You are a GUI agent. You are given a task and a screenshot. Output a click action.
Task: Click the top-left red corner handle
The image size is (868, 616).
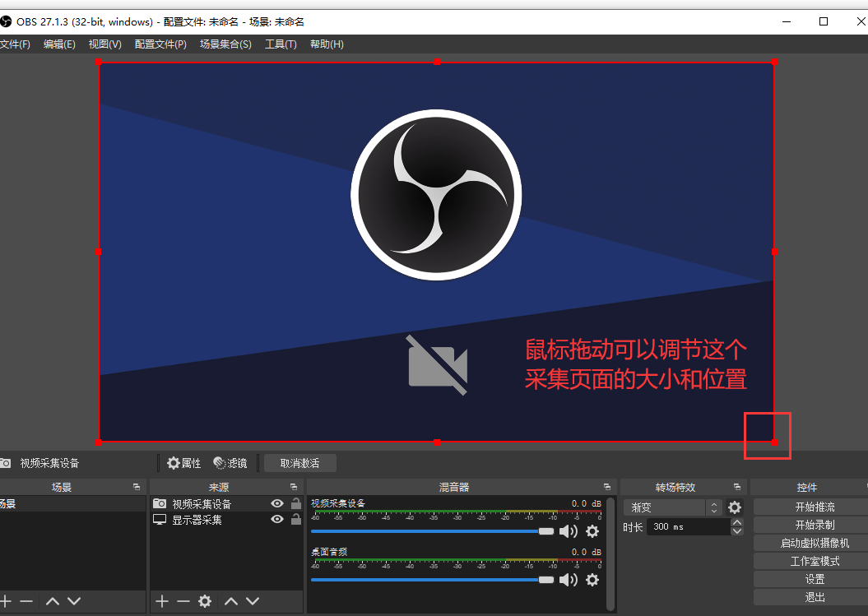click(98, 62)
